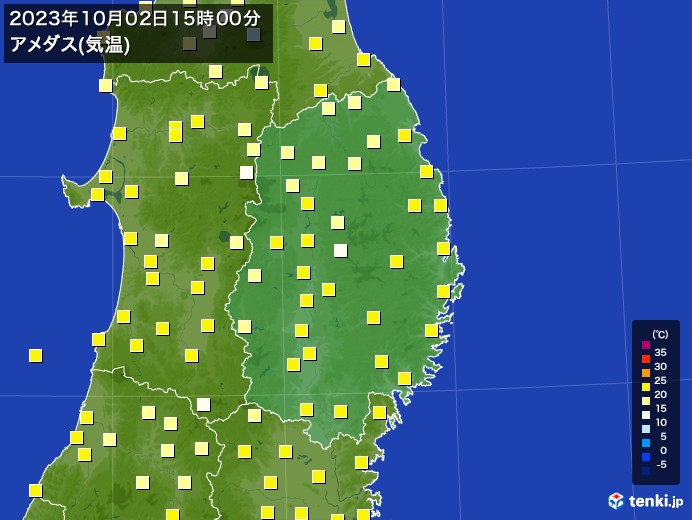Click the date header 2023年10月02日15時00分

[x=135, y=19]
